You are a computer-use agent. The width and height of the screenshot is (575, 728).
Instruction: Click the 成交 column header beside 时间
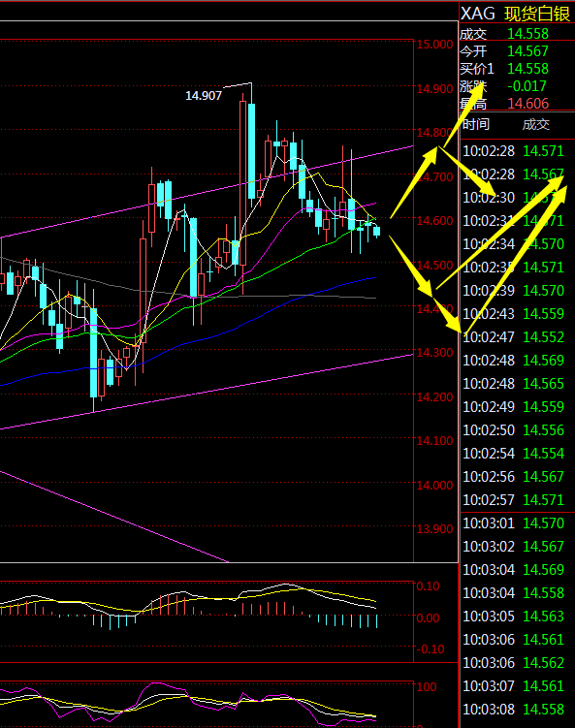pyautogui.click(x=536, y=124)
